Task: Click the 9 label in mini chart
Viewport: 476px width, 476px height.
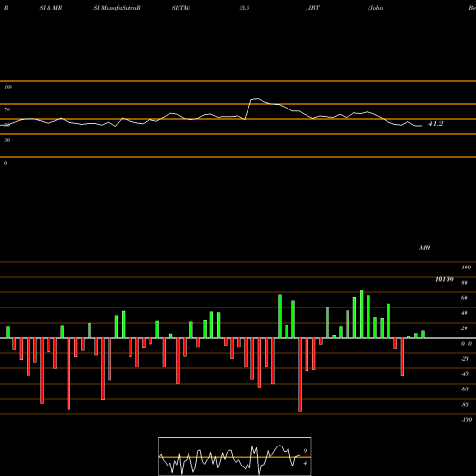Action: [305, 451]
